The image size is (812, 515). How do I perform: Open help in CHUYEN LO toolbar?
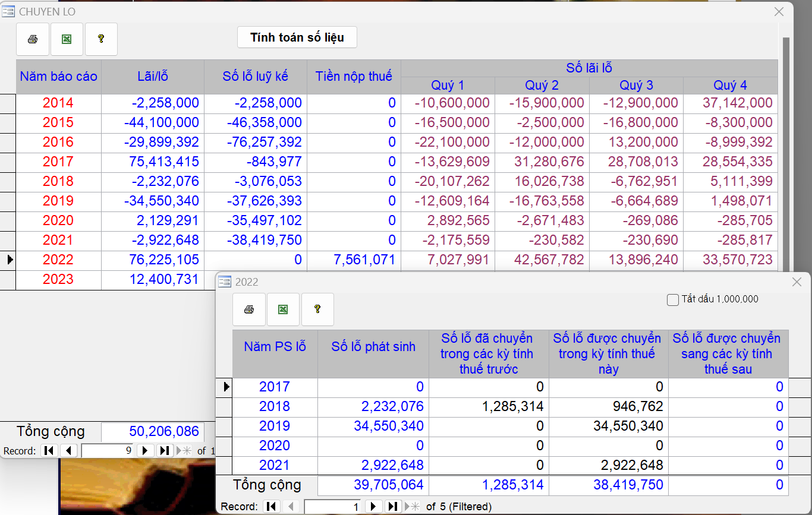coord(101,39)
